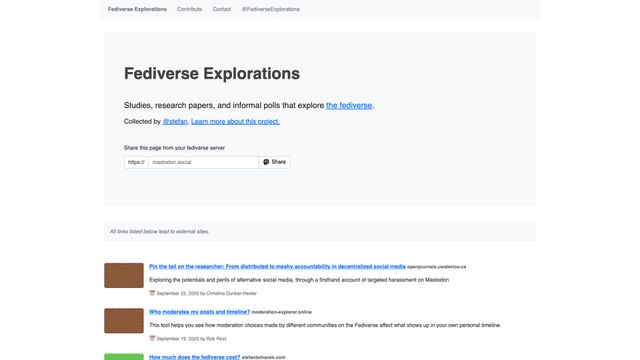Screen dimensions: 640x360
Task: Click the Share button
Action: pos(274,162)
